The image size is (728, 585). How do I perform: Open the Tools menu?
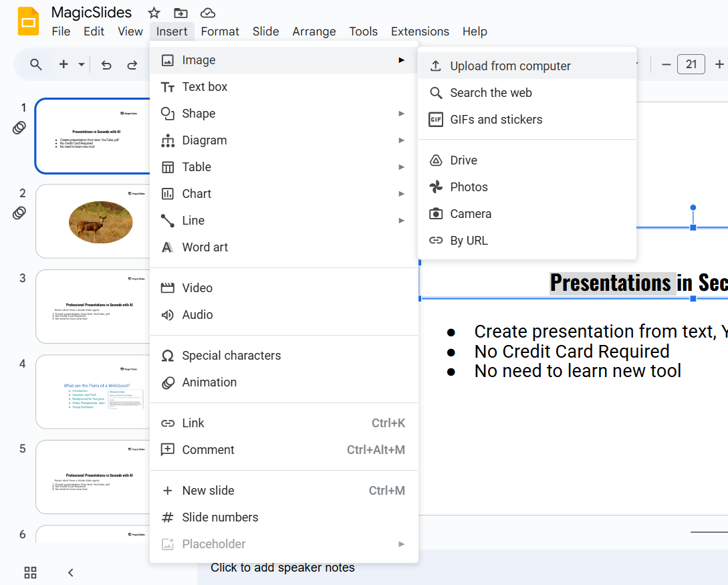(x=363, y=31)
